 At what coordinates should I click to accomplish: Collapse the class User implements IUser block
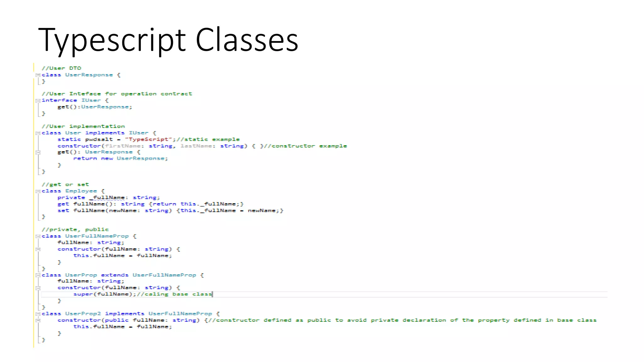coord(38,133)
